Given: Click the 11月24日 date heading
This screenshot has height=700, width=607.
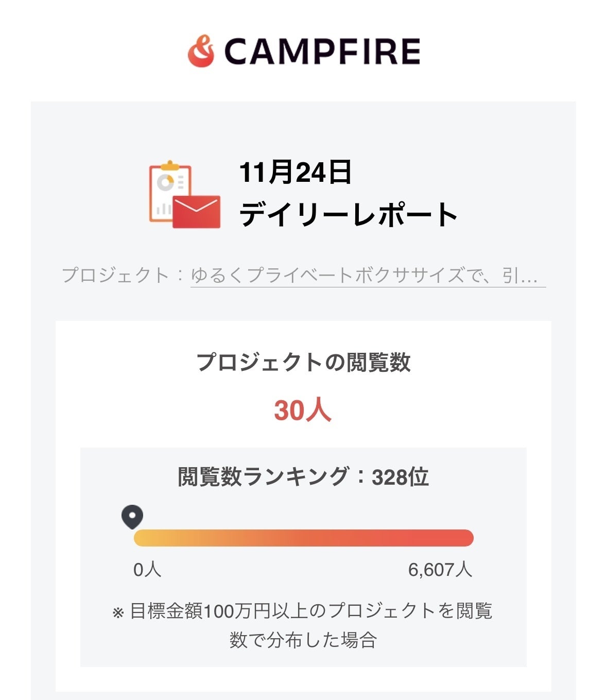Looking at the screenshot, I should coord(295,172).
